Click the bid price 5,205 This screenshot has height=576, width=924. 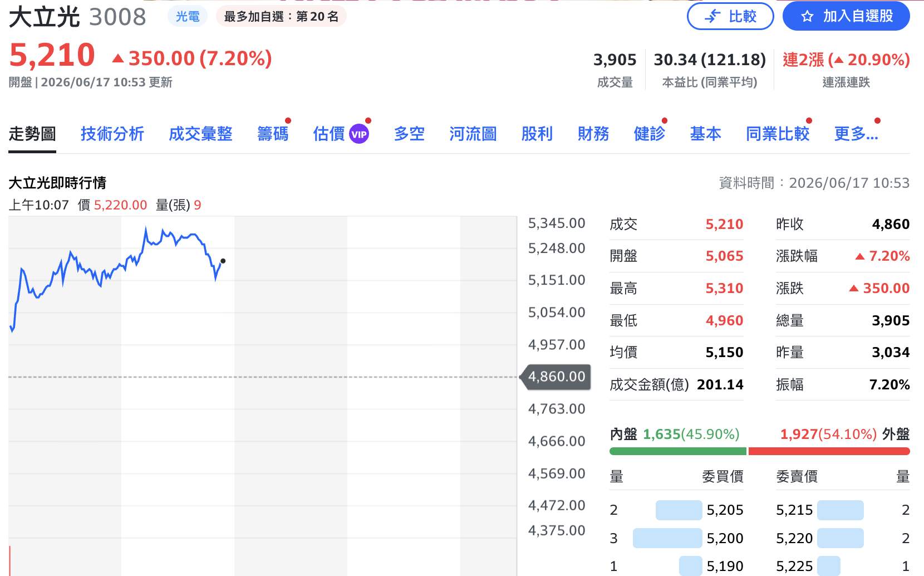tap(725, 510)
